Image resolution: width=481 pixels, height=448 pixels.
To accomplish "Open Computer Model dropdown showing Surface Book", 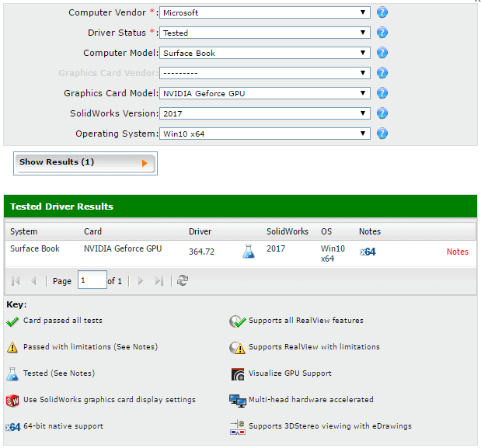I will pos(265,53).
